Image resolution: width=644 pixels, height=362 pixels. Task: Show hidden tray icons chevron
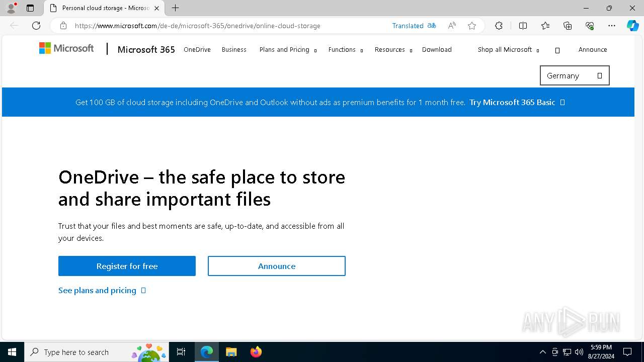542,352
